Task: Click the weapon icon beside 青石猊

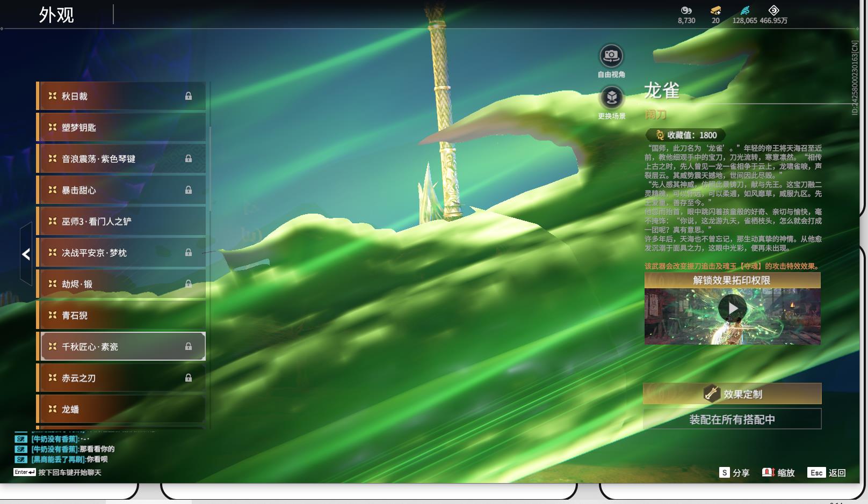Action: coord(53,315)
